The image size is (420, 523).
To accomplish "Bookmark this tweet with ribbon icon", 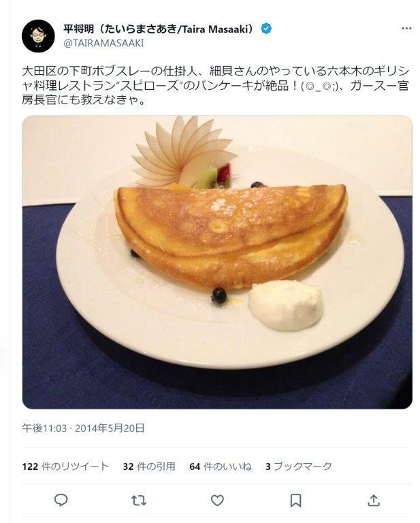I will point(295,501).
